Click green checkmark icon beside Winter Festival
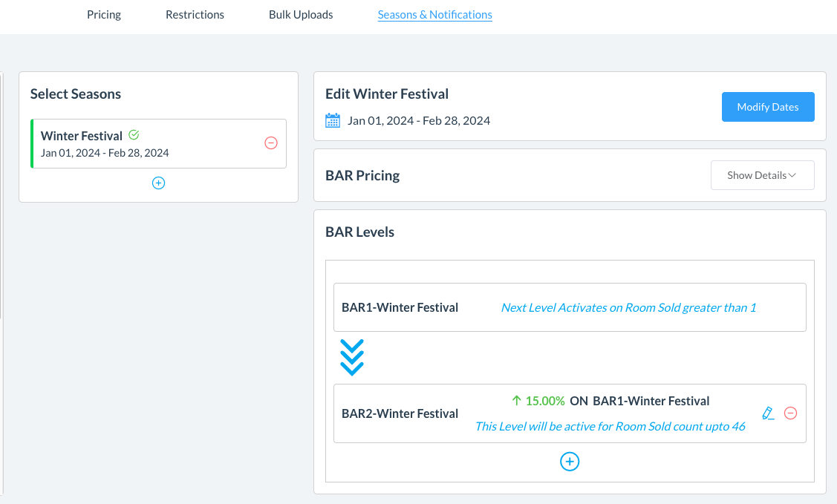This screenshot has height=504, width=837. coord(134,135)
